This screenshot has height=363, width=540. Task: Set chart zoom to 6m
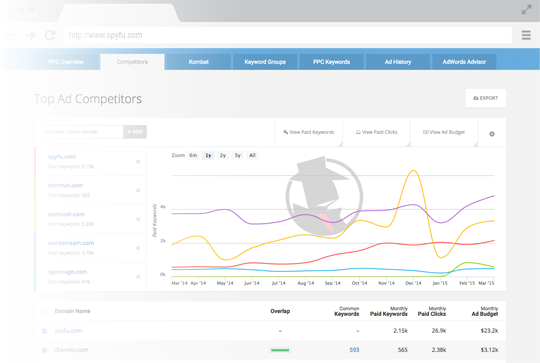tap(193, 155)
